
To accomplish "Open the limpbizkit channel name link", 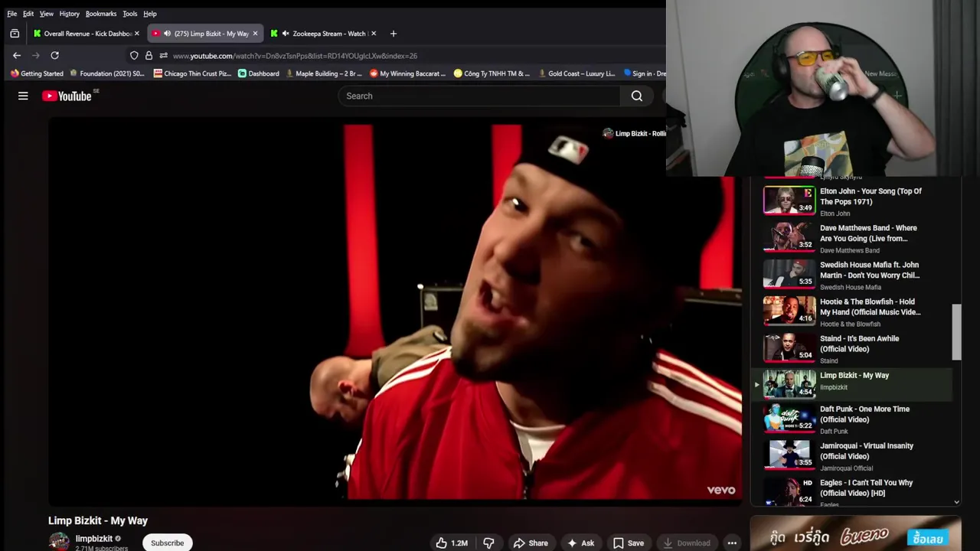I will (93, 539).
